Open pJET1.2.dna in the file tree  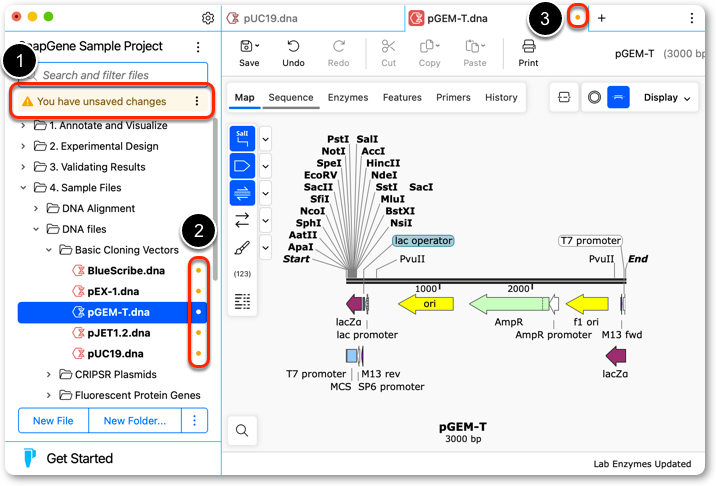pyautogui.click(x=119, y=333)
